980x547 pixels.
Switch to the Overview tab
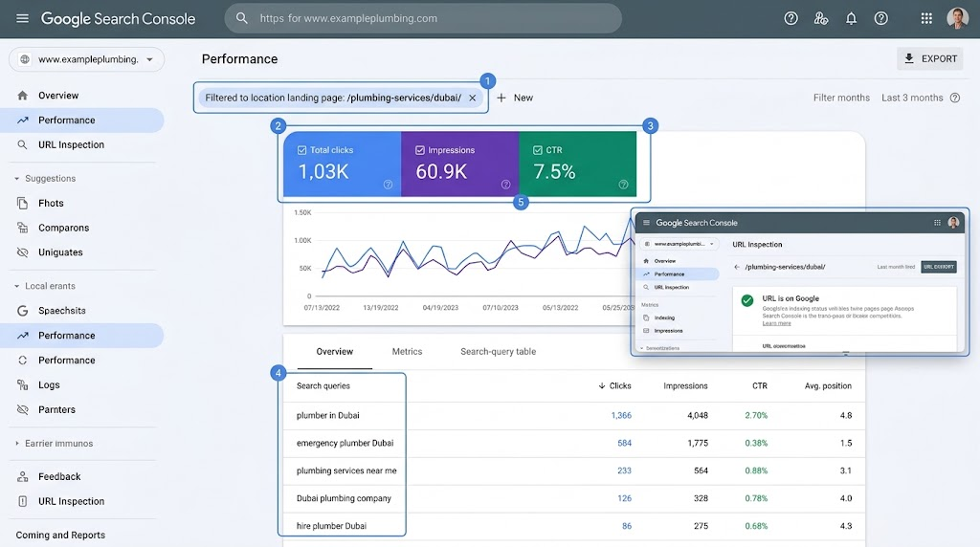click(x=334, y=352)
